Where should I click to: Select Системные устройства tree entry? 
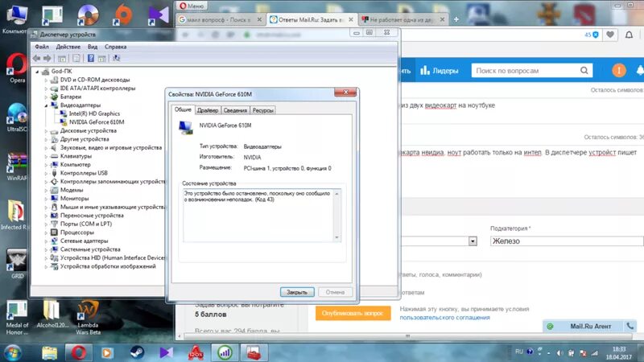coord(90,249)
